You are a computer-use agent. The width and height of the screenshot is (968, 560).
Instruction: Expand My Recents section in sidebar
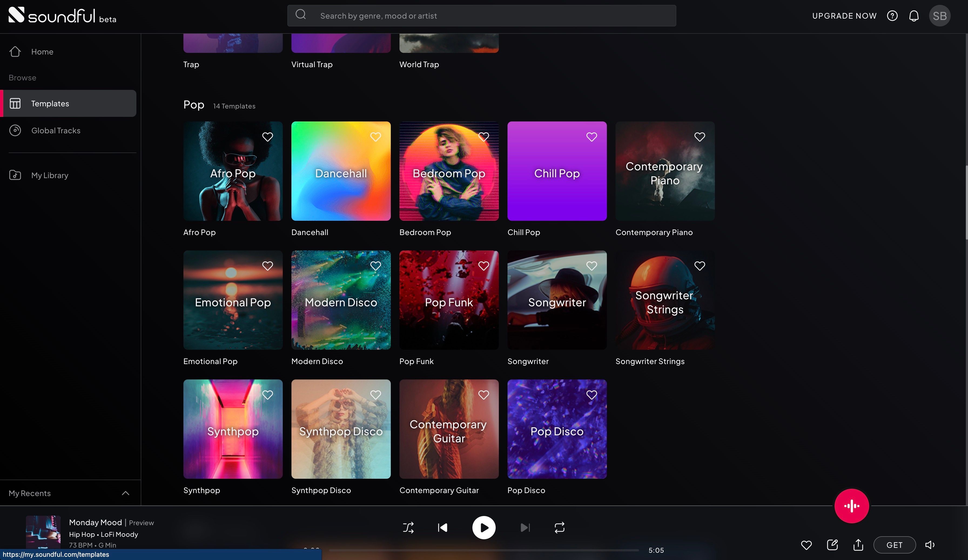124,493
